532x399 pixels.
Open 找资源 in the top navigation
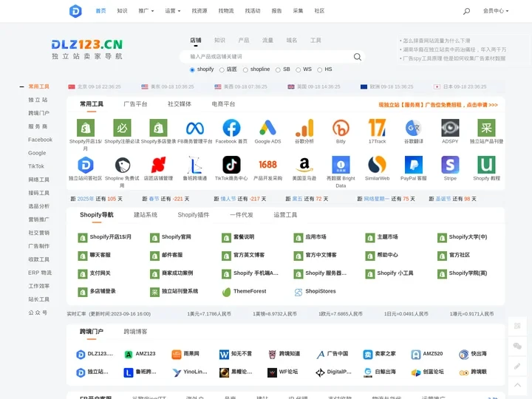199,11
